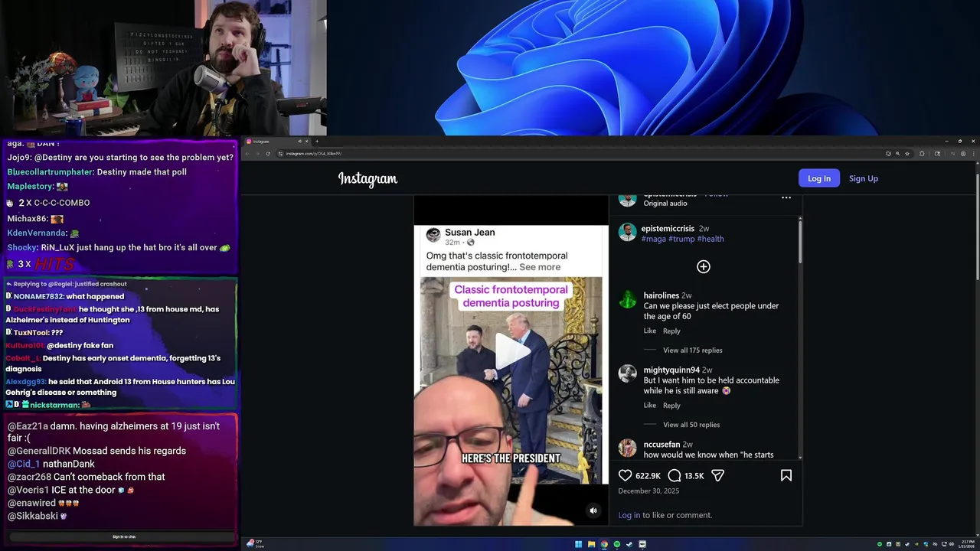Open the Windows Start button

578,544
